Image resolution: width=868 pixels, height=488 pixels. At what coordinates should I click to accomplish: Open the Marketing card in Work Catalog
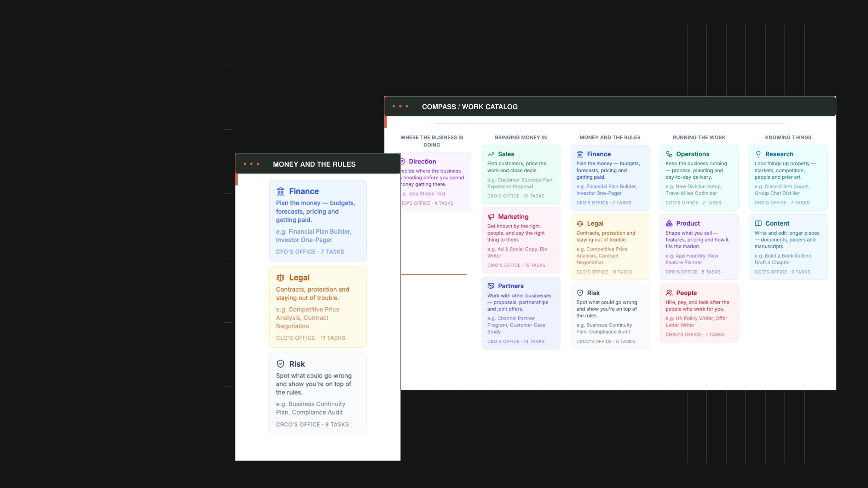(x=521, y=240)
